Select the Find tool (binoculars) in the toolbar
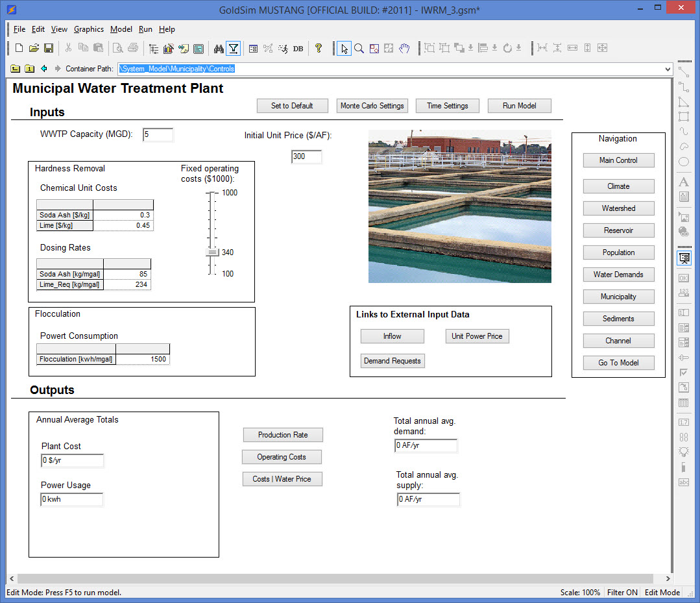Screen dimensions: 700x603 point(219,49)
